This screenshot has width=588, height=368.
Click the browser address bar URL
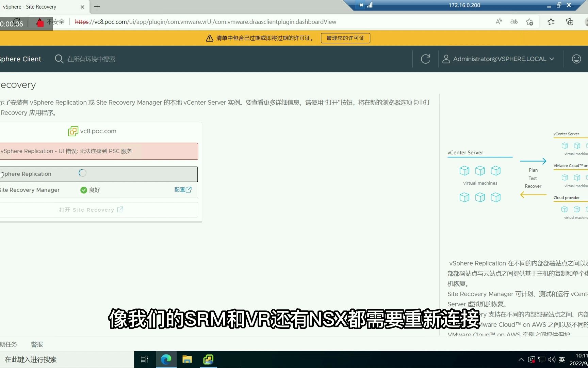[206, 22]
